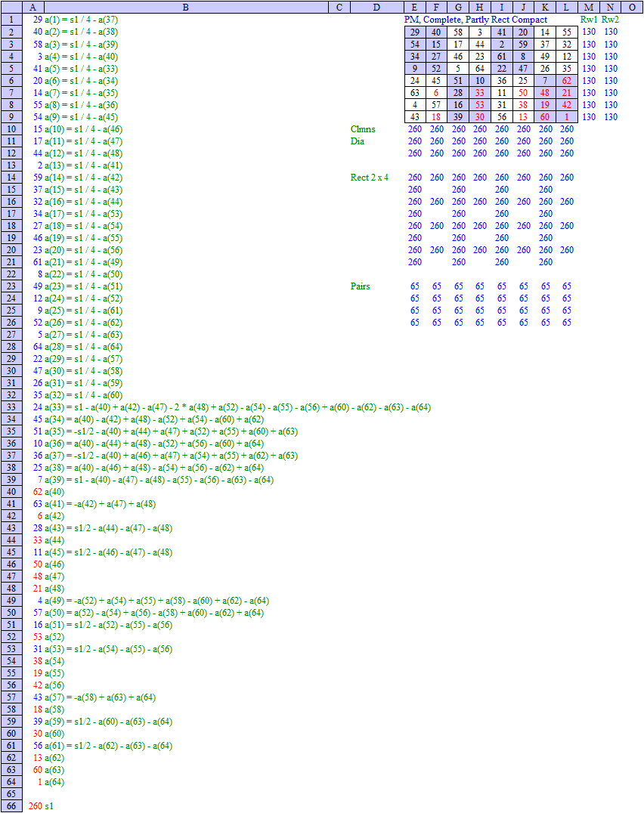Click the variable label 'a(52)'
The image size is (644, 813).
(x=54, y=637)
